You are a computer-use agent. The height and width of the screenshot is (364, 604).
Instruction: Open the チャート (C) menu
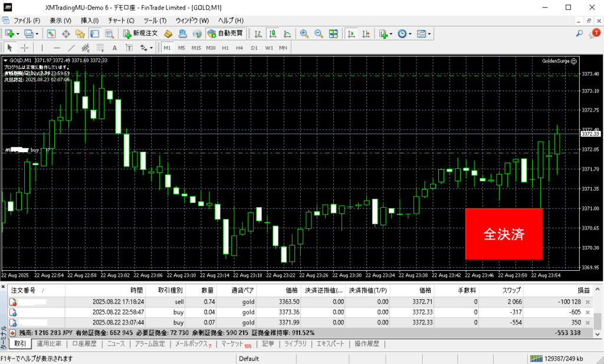coord(121,21)
